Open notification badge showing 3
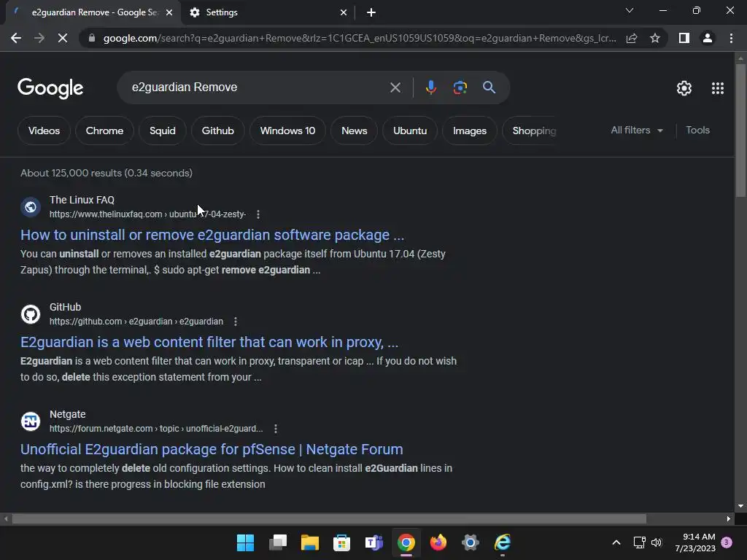Viewport: 747px width, 560px height. point(727,542)
